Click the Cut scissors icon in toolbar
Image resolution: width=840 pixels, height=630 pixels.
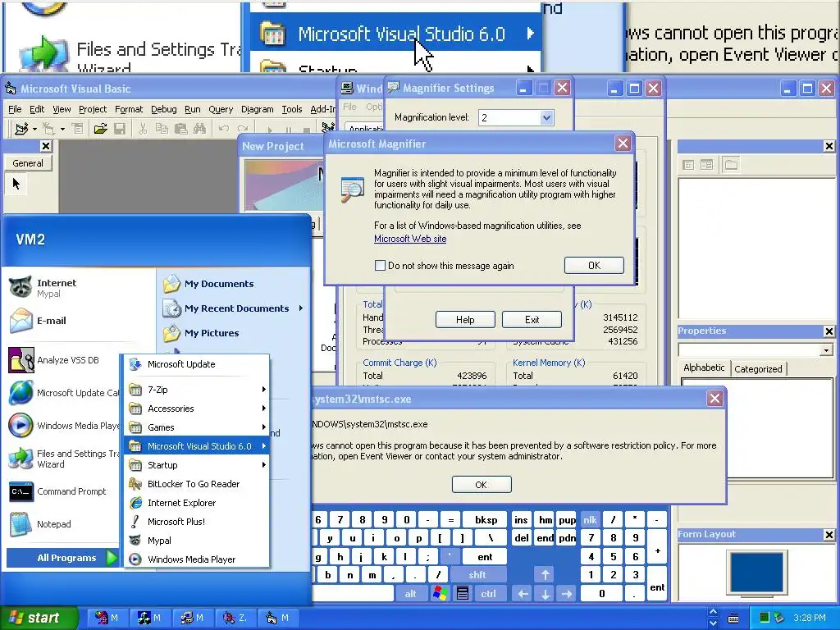(143, 129)
